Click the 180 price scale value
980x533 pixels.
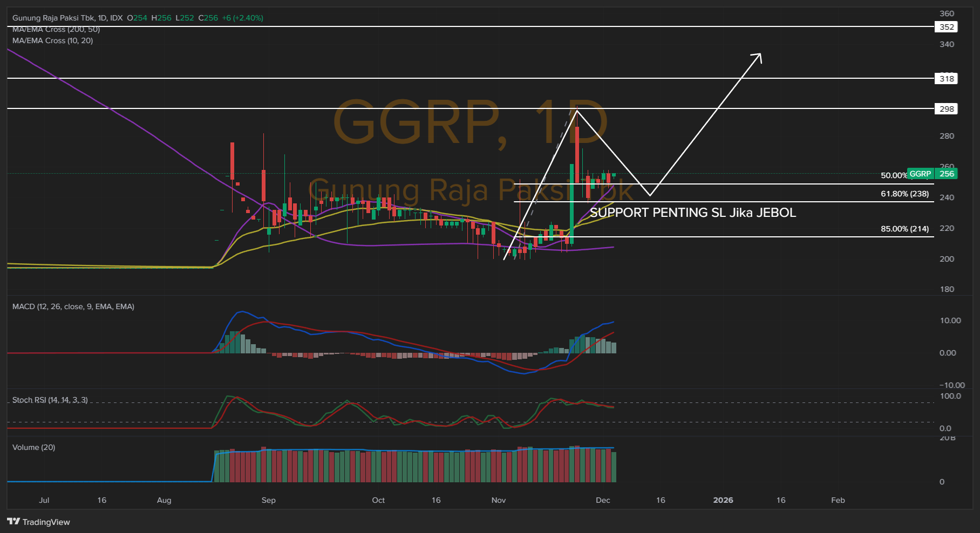point(947,289)
